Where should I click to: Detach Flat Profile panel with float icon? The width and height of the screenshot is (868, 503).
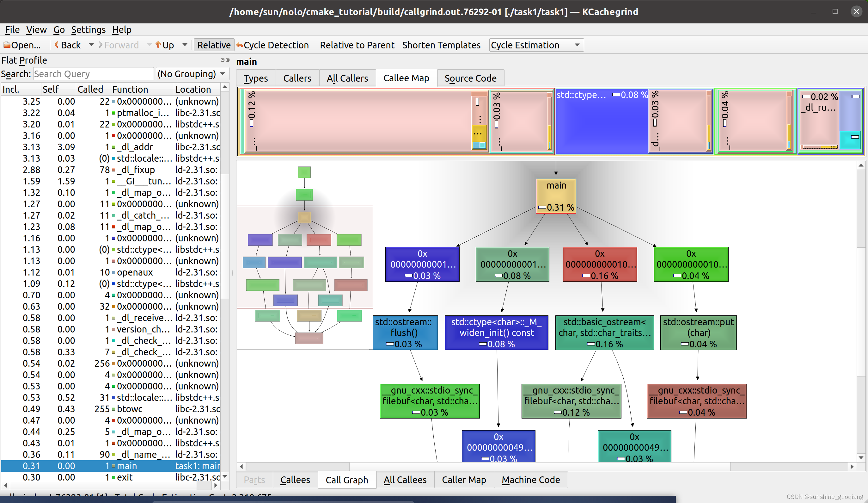[x=223, y=60]
